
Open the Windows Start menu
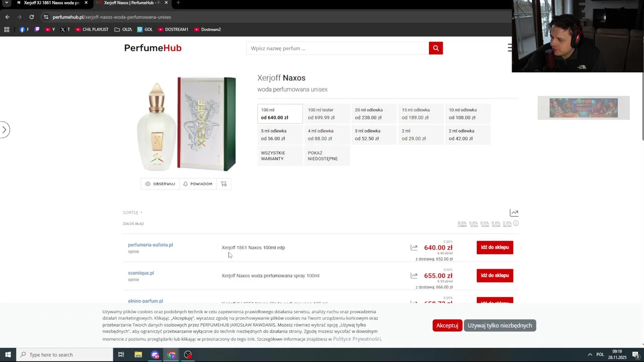(x=8, y=354)
